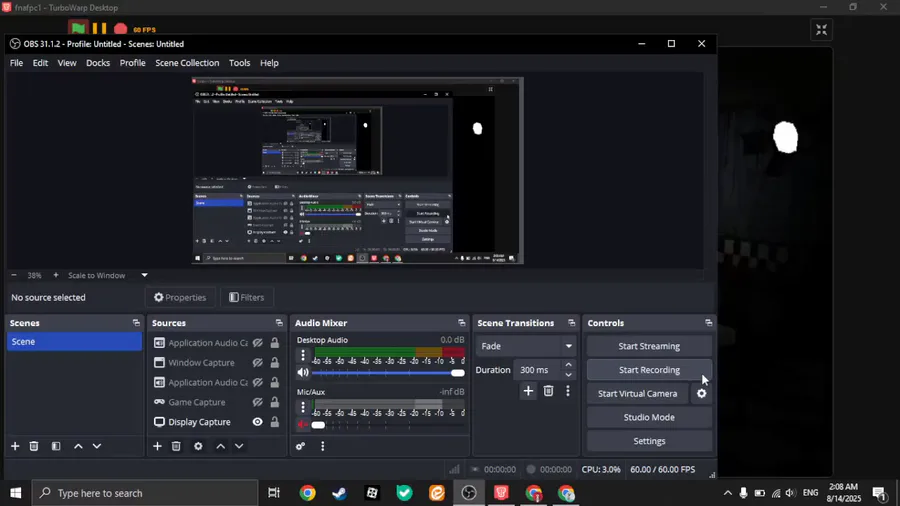The image size is (900, 506).
Task: Toggle lock on Window Capture source
Action: click(x=275, y=363)
